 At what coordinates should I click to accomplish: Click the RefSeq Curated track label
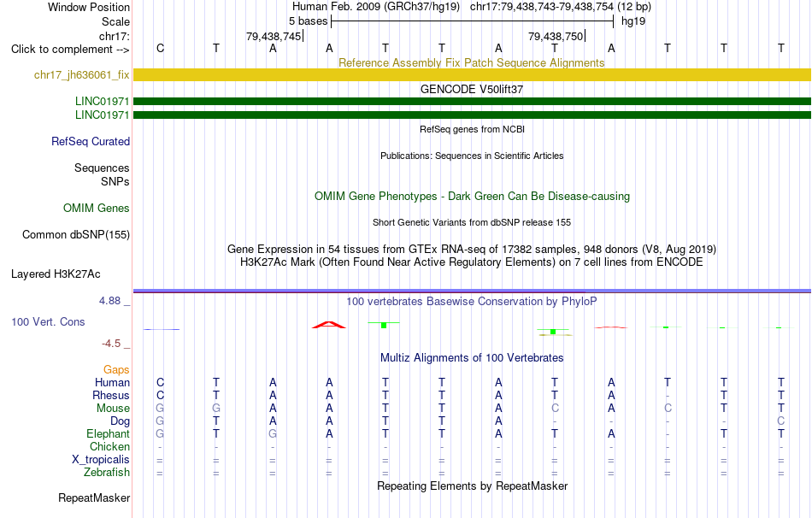[91, 141]
